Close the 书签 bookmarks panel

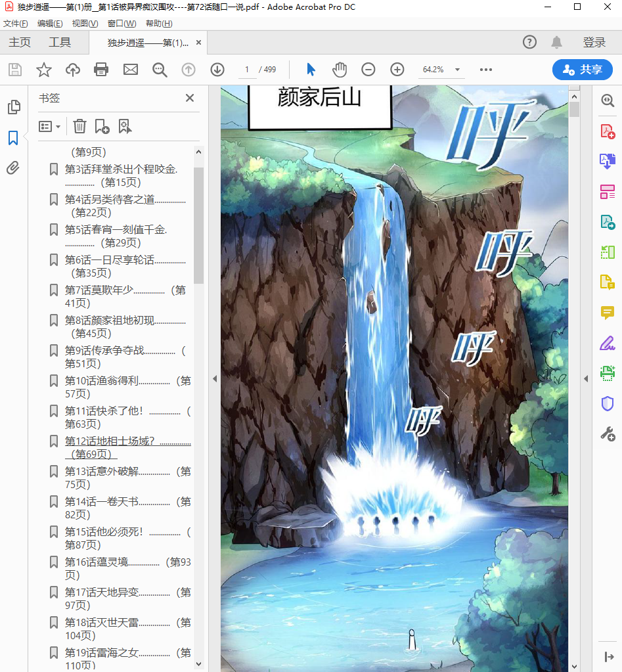pyautogui.click(x=190, y=98)
